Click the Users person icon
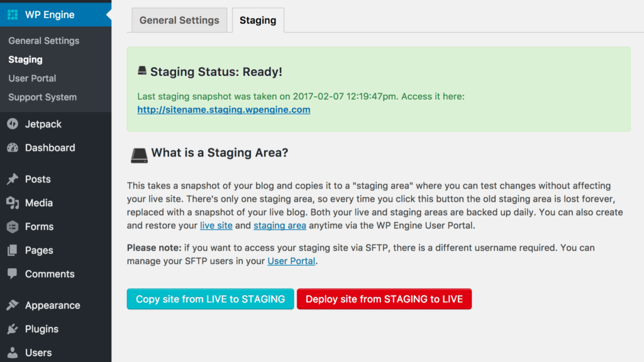The height and width of the screenshot is (362, 644). click(13, 353)
